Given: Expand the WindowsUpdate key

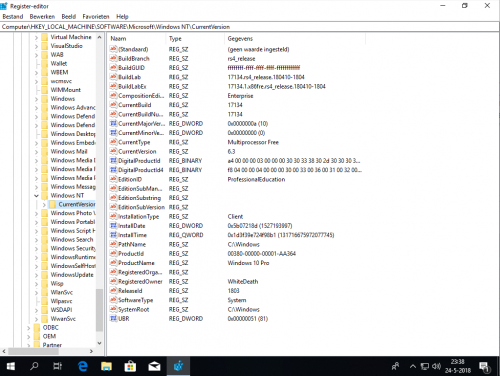Looking at the screenshot, I should [36, 275].
